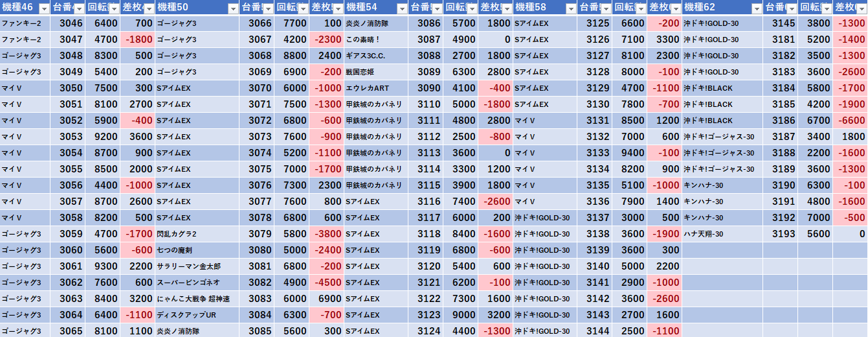Select machine number cell 3193

click(781, 234)
